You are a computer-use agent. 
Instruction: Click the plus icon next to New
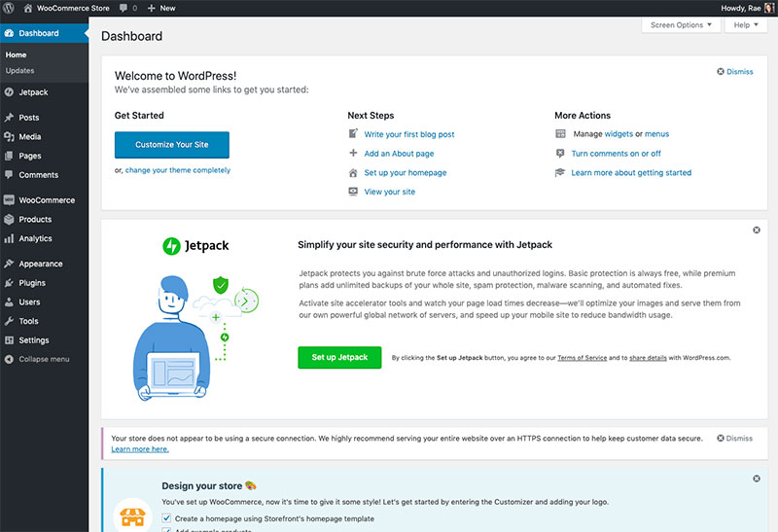click(x=152, y=8)
